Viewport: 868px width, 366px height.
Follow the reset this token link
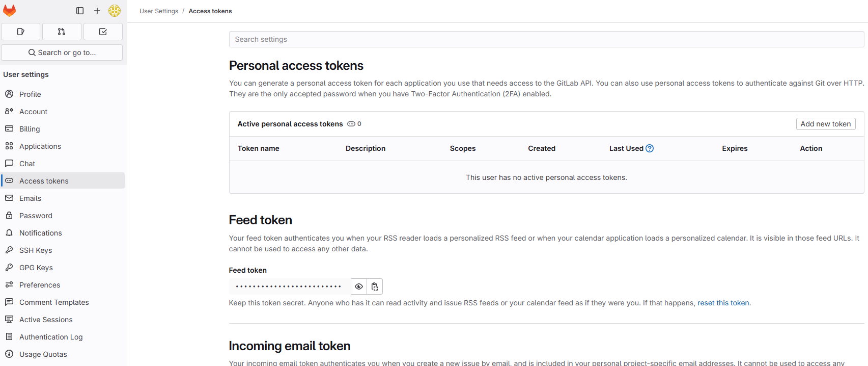[723, 303]
